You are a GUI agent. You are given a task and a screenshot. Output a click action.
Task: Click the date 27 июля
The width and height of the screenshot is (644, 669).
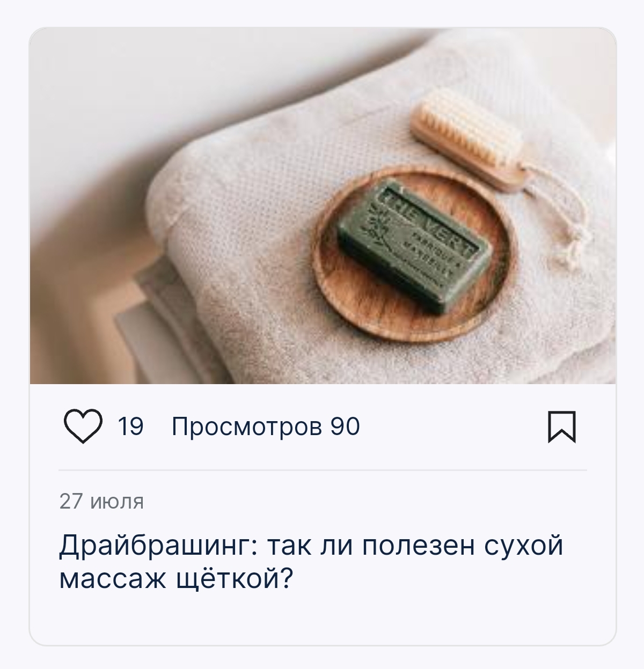click(x=101, y=501)
